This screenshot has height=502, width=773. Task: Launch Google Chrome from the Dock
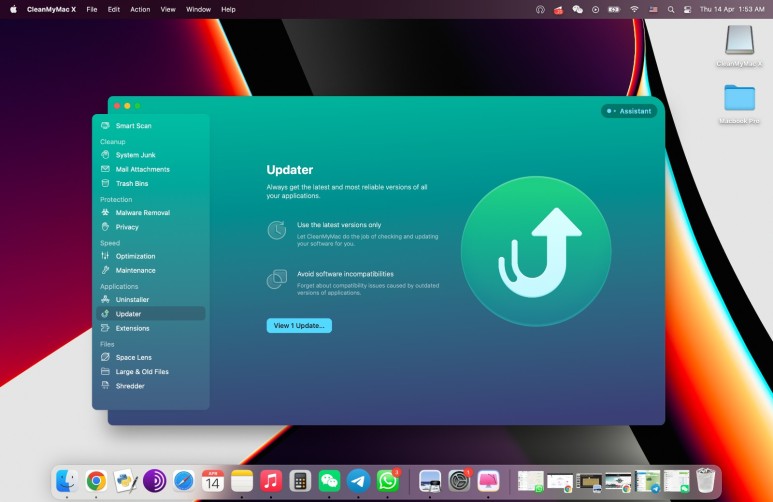96,481
